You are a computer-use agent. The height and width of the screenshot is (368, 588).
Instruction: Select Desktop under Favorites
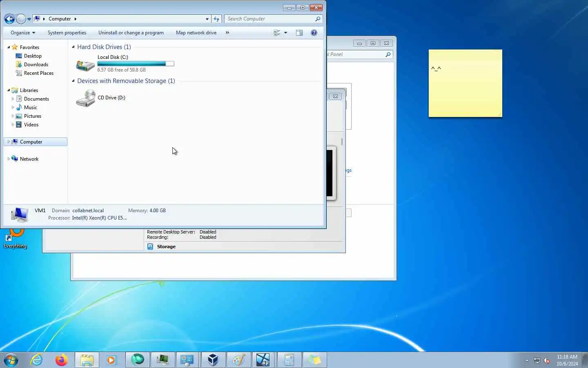pyautogui.click(x=33, y=56)
